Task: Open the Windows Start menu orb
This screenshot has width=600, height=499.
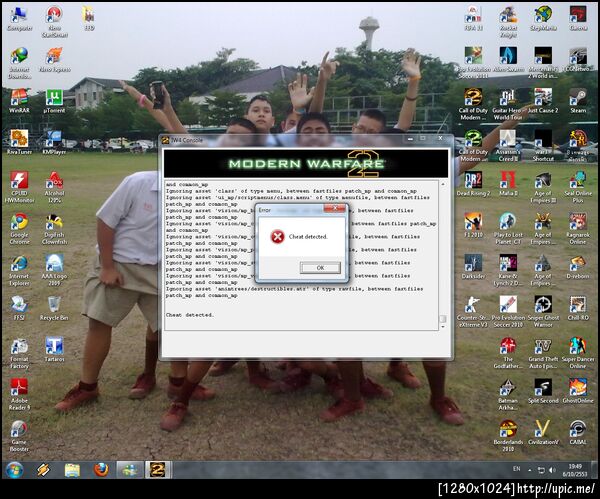Action: click(x=14, y=470)
